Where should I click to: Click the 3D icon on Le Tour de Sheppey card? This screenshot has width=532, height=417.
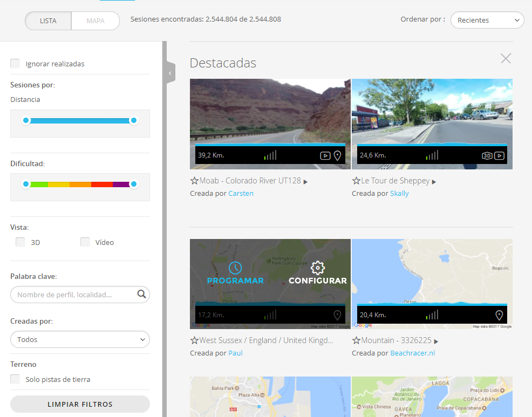pos(487,156)
